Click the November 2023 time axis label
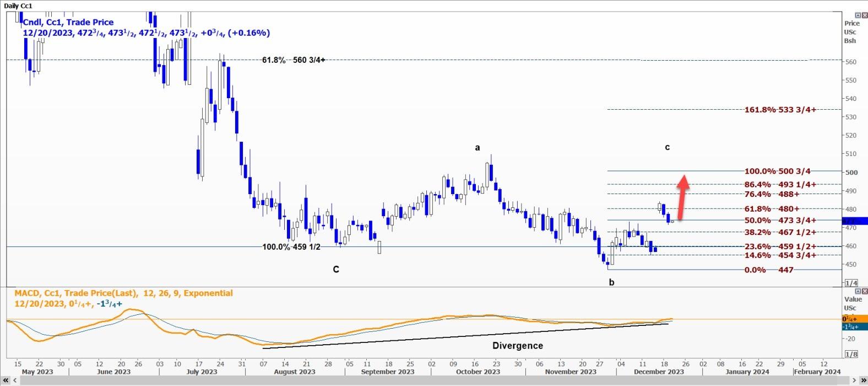This screenshot has height=386, width=868. 571,372
